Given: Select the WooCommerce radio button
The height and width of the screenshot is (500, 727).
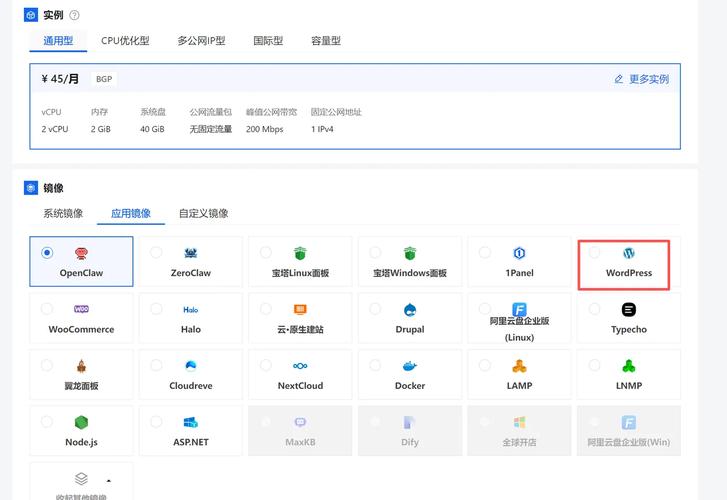Looking at the screenshot, I should [x=47, y=308].
